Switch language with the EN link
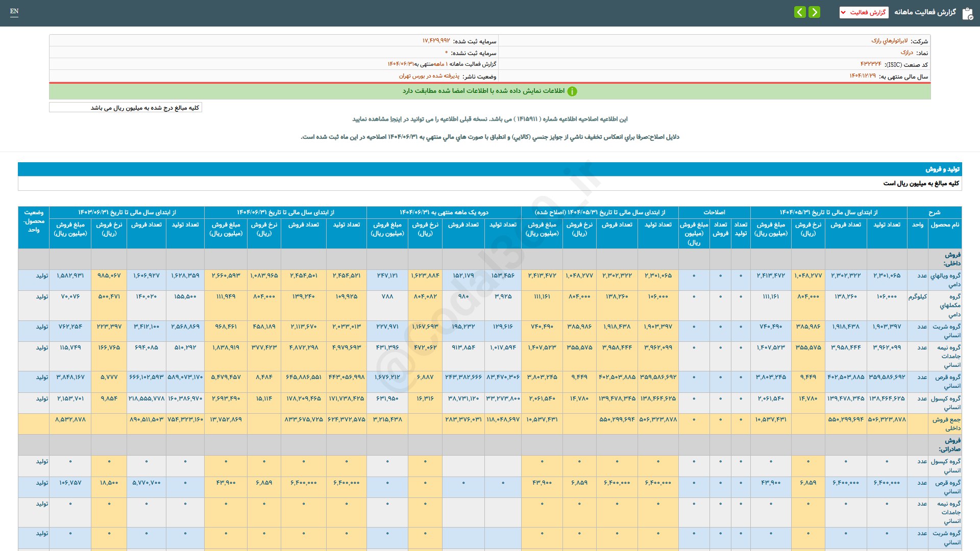The width and height of the screenshot is (980, 551). (14, 11)
